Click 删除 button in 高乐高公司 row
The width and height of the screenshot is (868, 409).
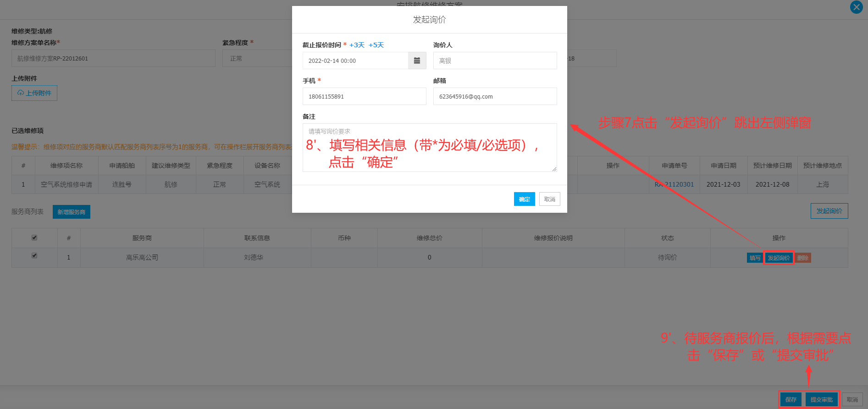pos(803,258)
